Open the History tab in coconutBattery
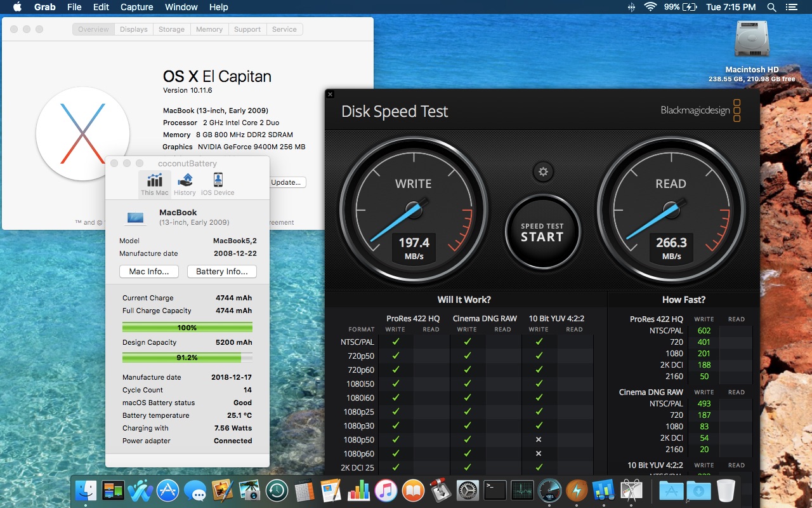 pos(185,184)
